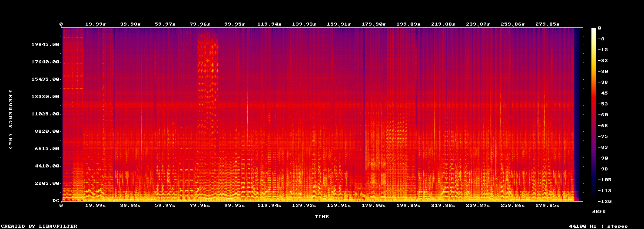Screen dimensions: 644x229
Task: Click the -38 dBFS scale value
Action: (603, 82)
